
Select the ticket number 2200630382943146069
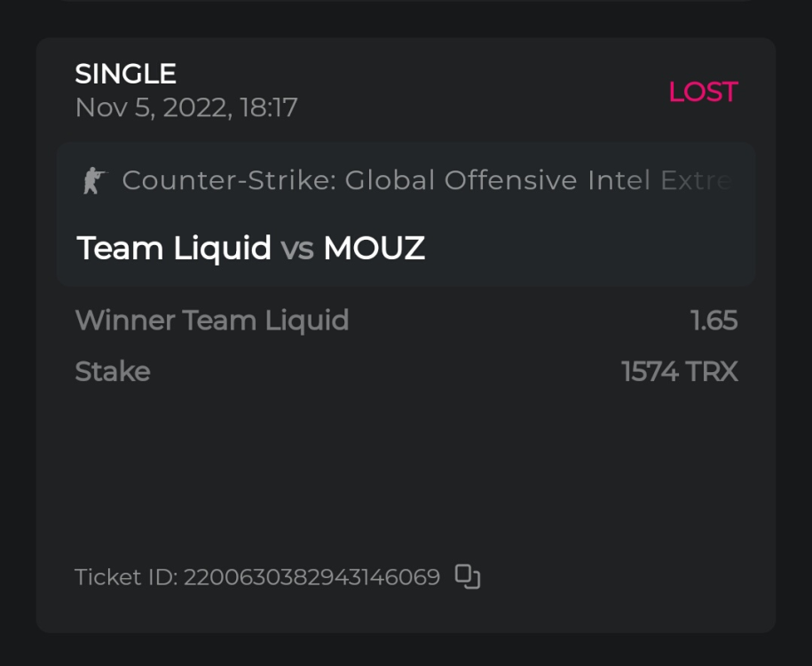tap(311, 577)
